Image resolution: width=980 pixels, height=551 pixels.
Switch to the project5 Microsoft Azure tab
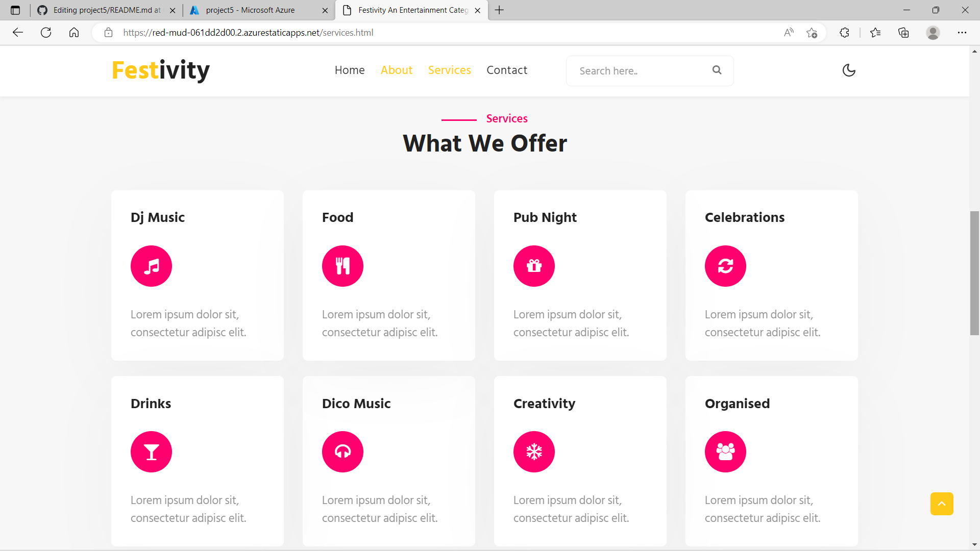(250, 10)
